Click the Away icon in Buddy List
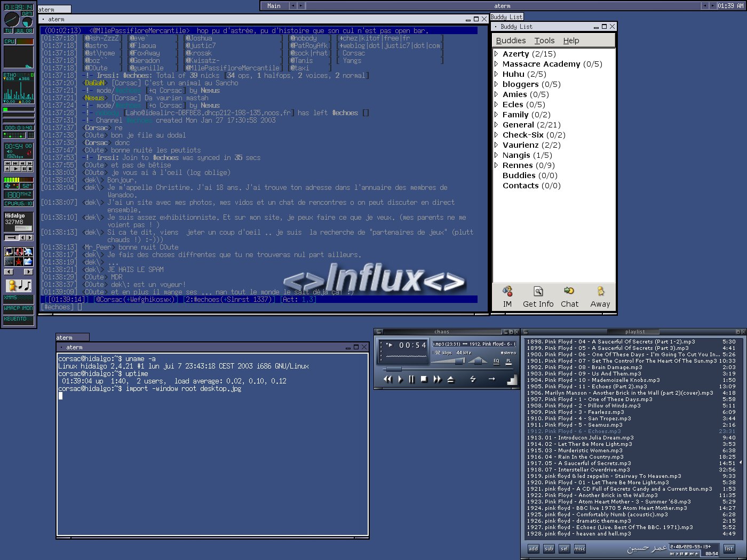The width and height of the screenshot is (747, 560). 600,297
